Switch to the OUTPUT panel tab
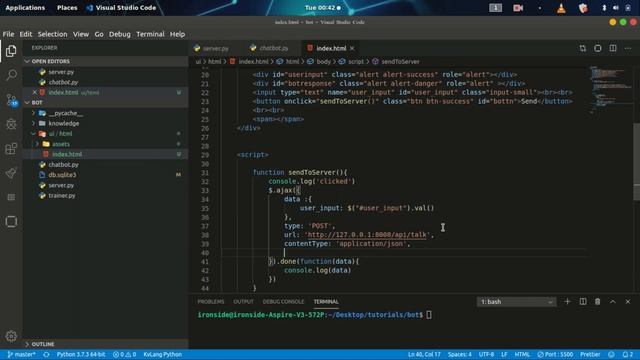 [x=243, y=302]
